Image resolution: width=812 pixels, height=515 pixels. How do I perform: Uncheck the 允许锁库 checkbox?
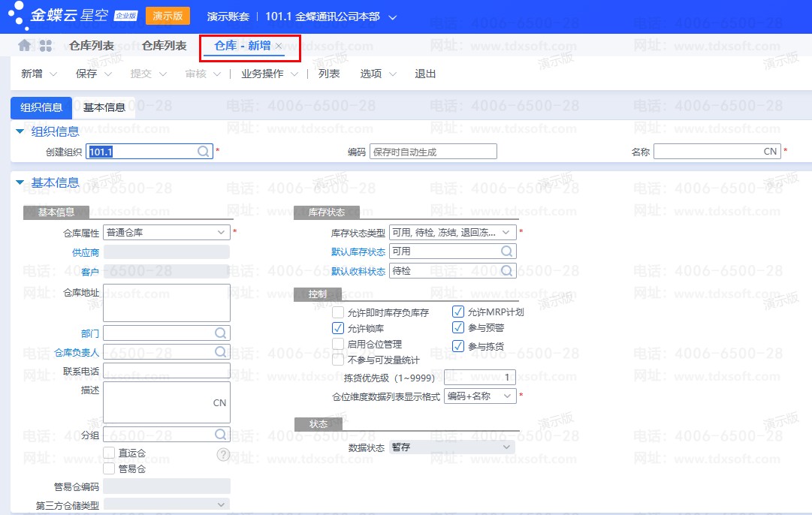pyautogui.click(x=338, y=328)
